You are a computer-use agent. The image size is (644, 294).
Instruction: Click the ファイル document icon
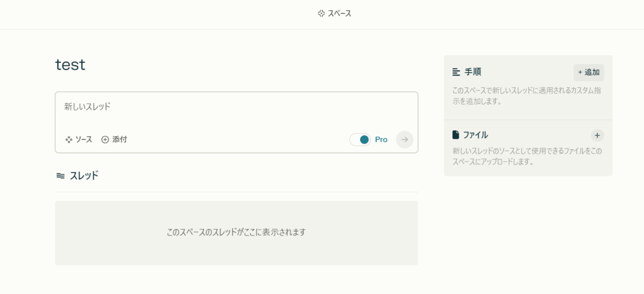tap(456, 135)
